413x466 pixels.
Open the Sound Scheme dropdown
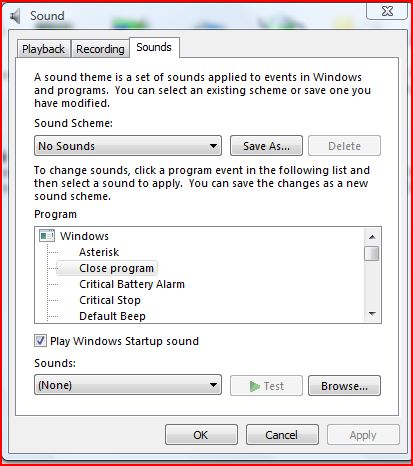[x=128, y=146]
